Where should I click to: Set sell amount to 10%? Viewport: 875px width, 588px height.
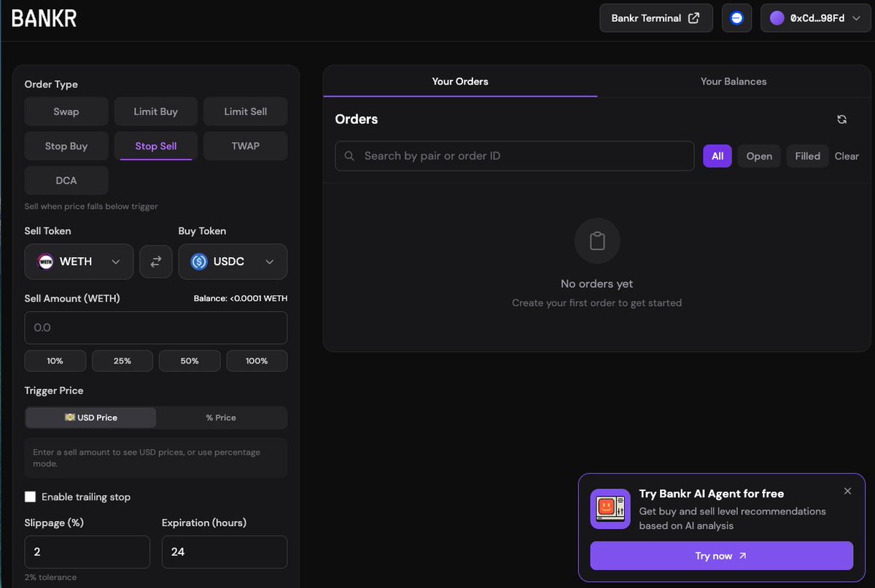[x=55, y=361]
